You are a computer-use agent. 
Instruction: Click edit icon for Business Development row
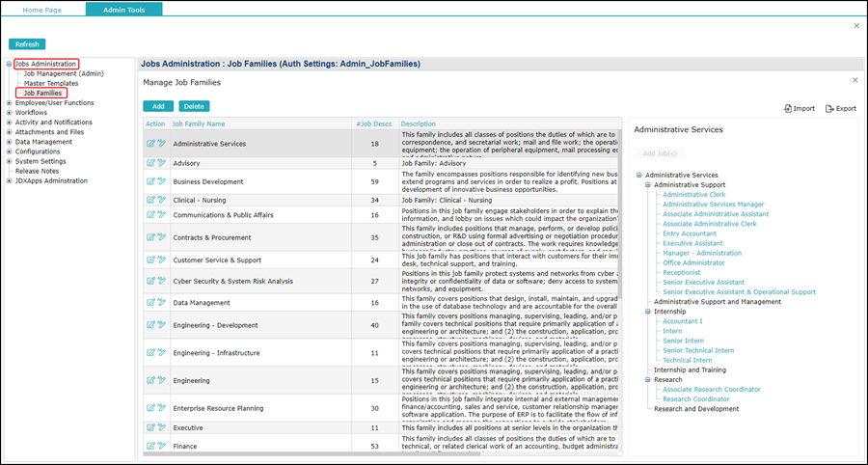click(x=150, y=181)
